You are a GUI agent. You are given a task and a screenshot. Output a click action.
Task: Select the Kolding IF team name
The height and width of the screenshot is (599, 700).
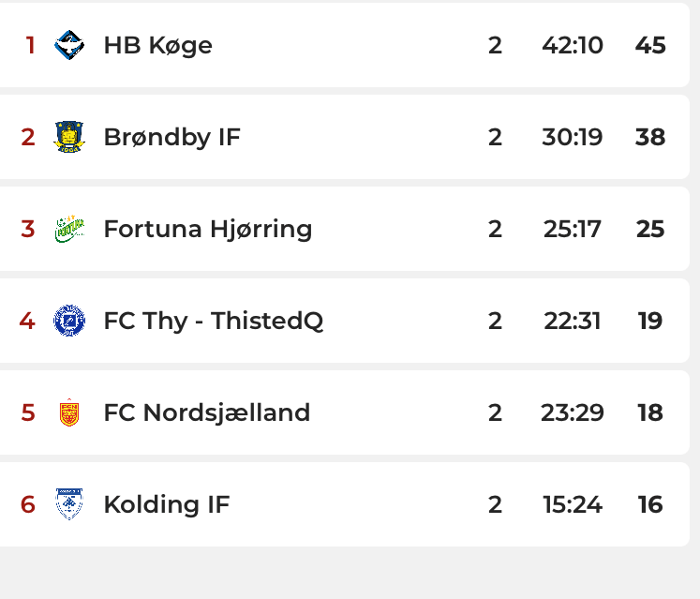coord(166,504)
